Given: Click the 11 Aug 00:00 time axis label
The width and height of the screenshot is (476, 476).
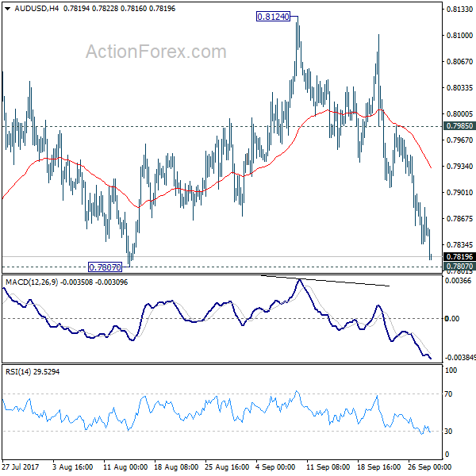Looking at the screenshot, I should 125,466.
